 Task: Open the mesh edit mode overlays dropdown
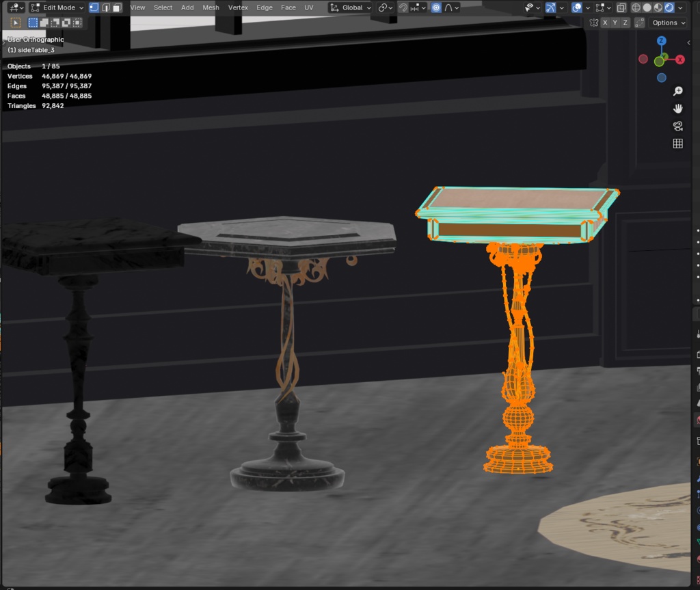point(604,8)
